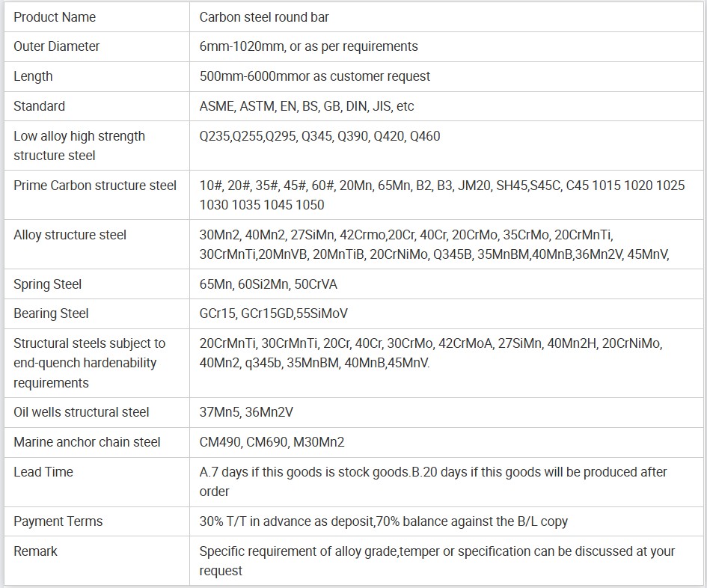Image resolution: width=707 pixels, height=588 pixels.
Task: Click the Alloy structure steel label
Action: 70,235
